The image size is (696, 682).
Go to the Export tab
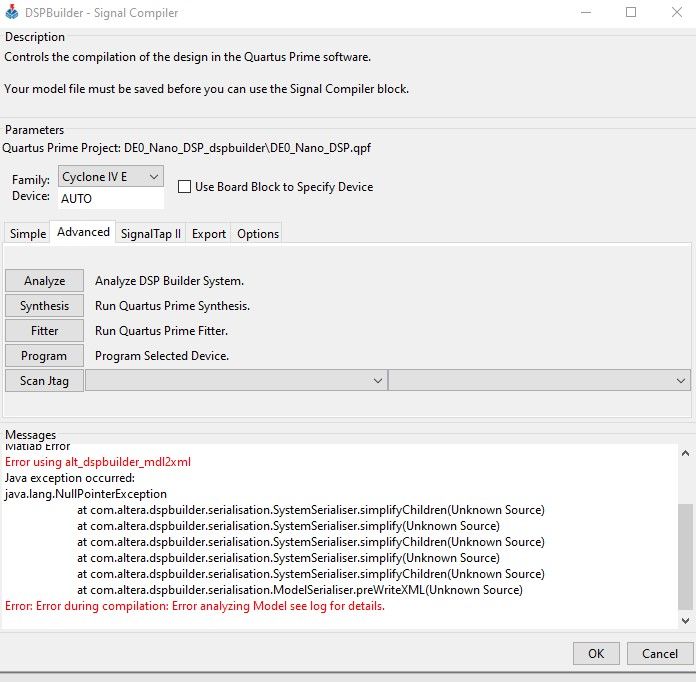click(x=209, y=234)
